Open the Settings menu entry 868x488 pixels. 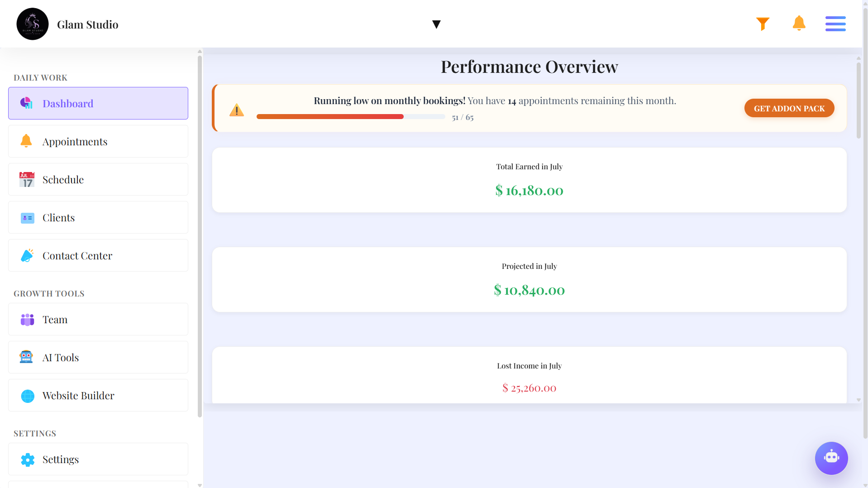(98, 459)
